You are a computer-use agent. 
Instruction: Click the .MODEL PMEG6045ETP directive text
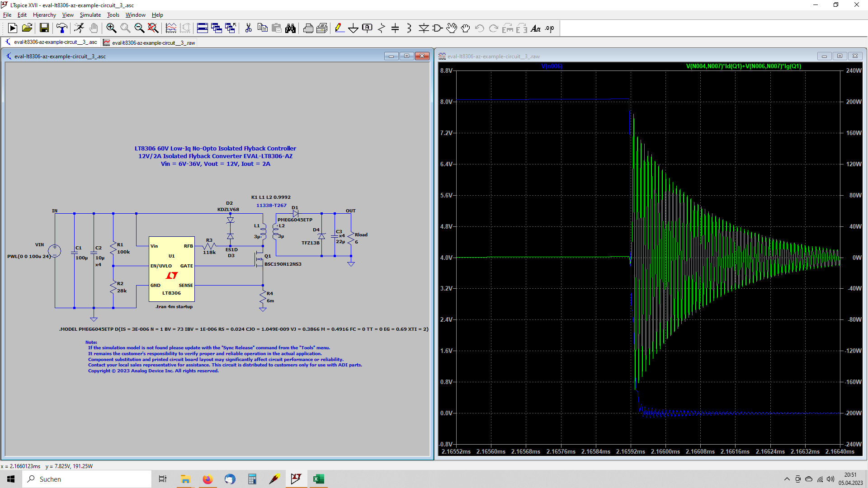tap(244, 329)
